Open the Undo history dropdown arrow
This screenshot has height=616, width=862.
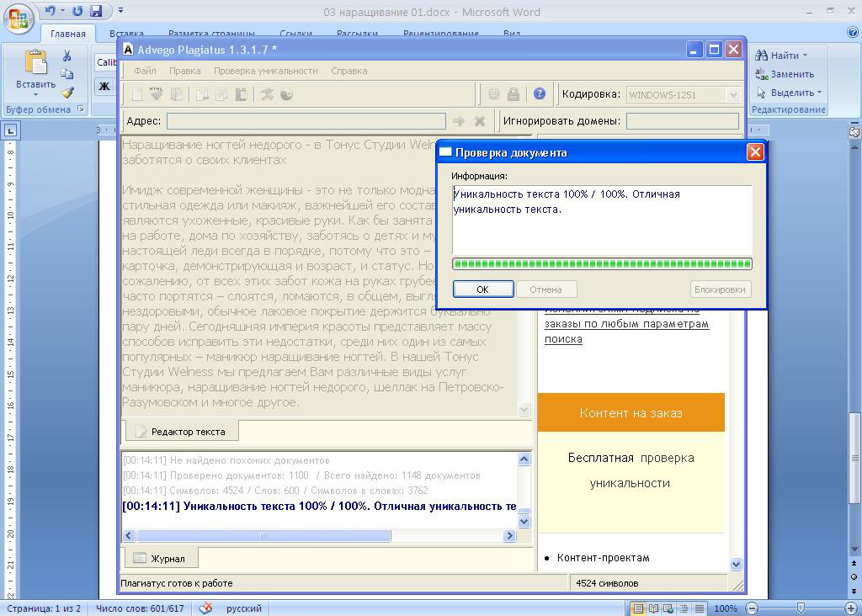(62, 10)
